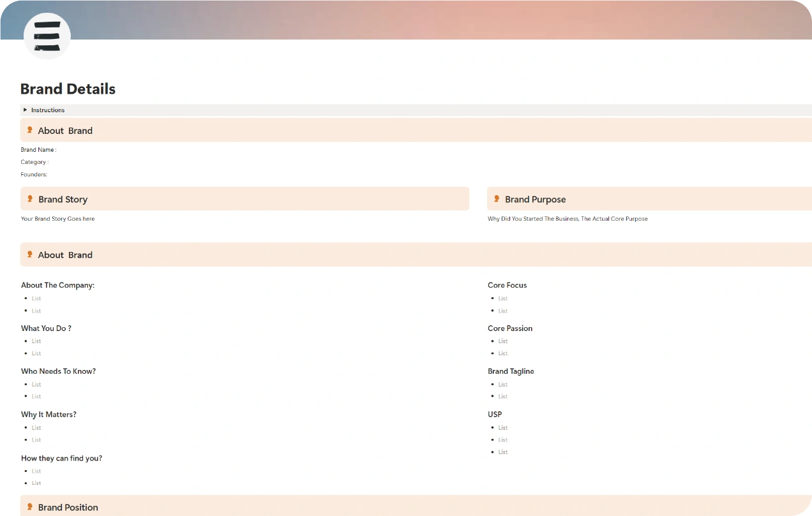Click the first List item under What You Do ?
The height and width of the screenshot is (516, 812).
36,341
